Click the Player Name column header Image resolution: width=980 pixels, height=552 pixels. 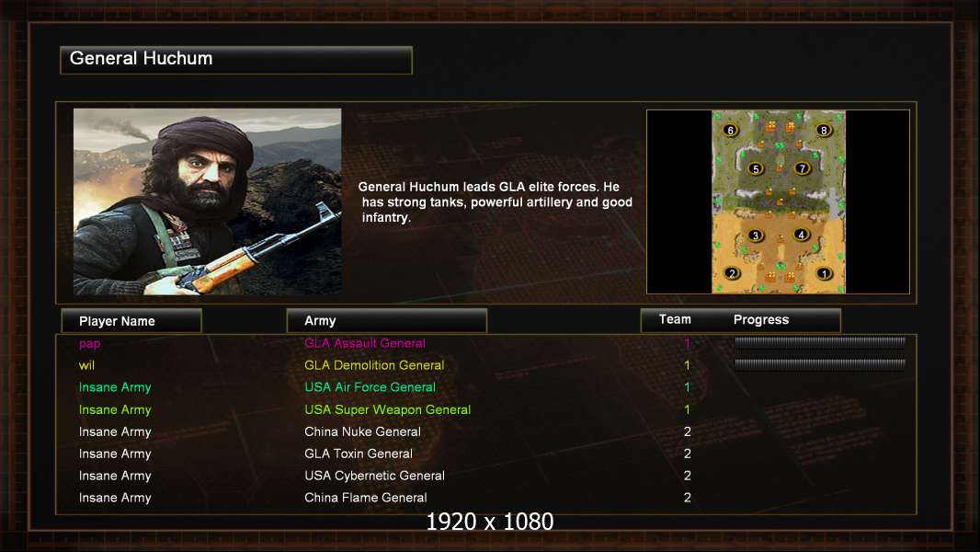[x=131, y=321]
